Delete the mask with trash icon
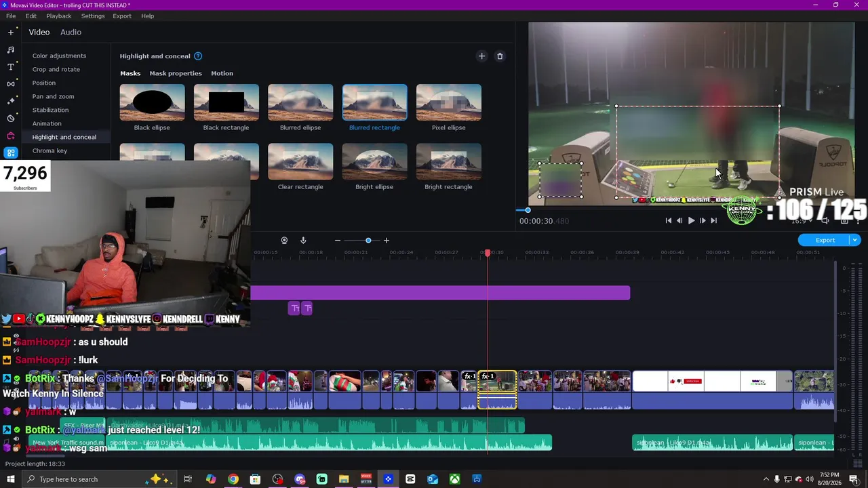Image resolution: width=868 pixels, height=488 pixels. coord(500,56)
